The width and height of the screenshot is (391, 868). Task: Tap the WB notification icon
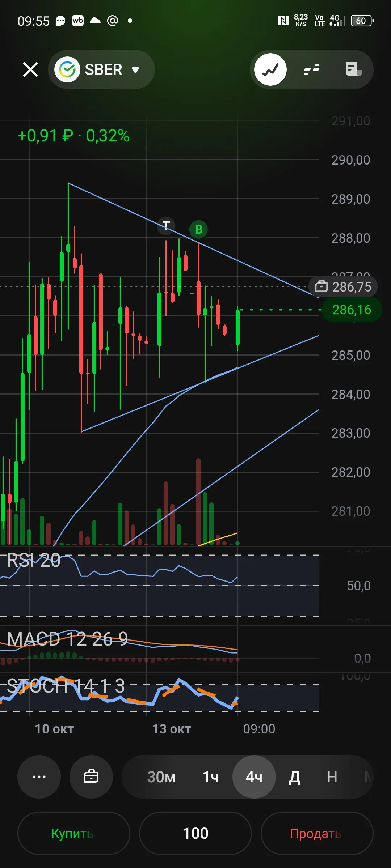coord(78,21)
